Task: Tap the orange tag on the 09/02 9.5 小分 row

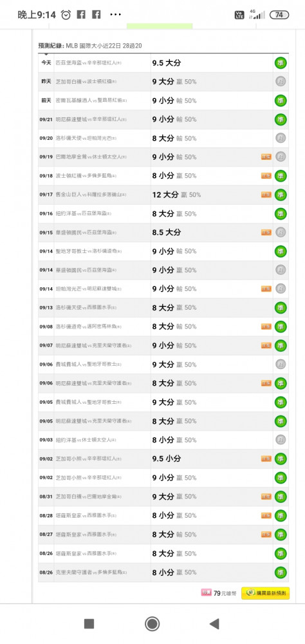Action: tap(266, 459)
